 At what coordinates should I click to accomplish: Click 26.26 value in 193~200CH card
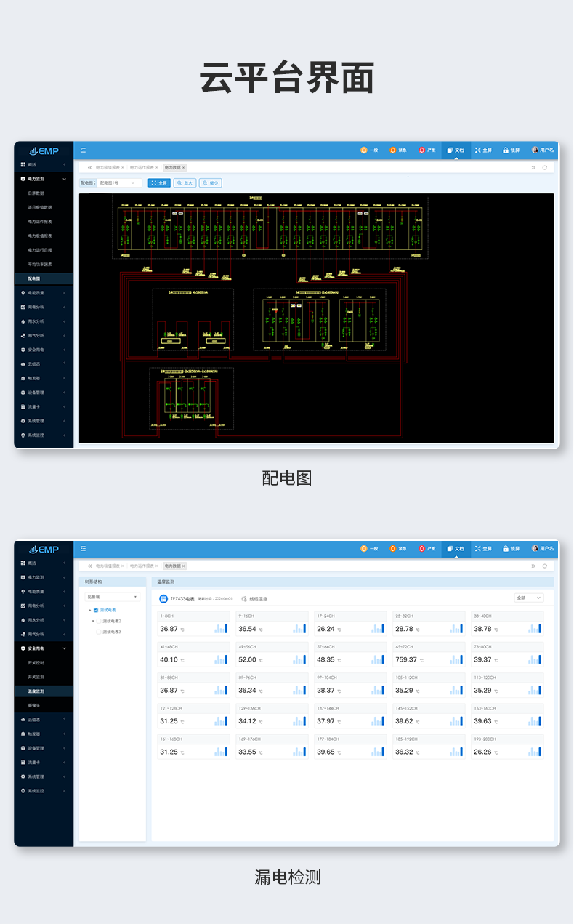[482, 752]
